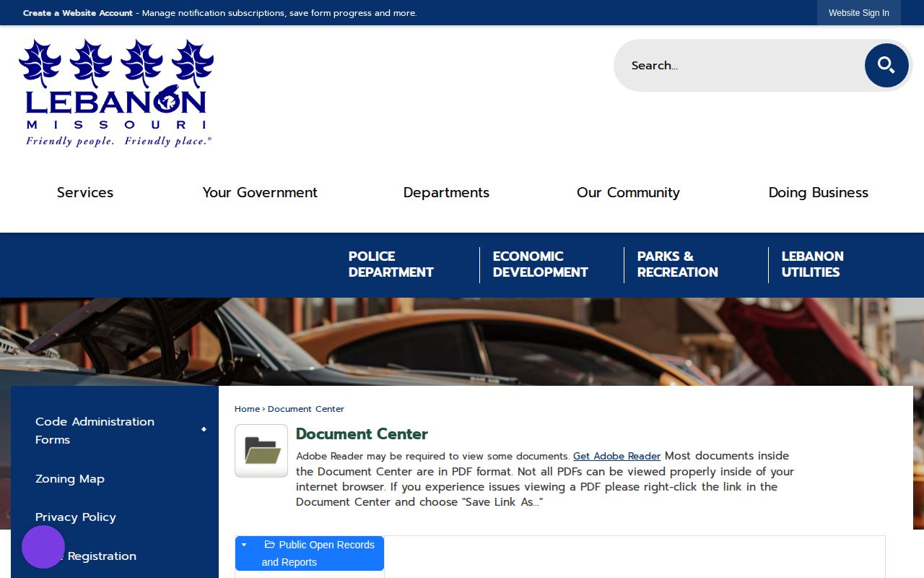
Task: Open the Doing Business menu
Action: (x=818, y=192)
